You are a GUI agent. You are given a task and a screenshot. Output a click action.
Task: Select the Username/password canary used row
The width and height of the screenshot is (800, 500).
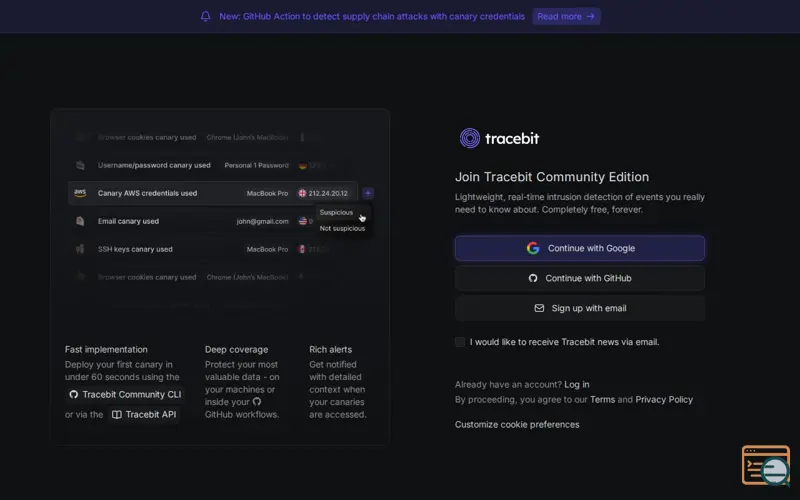point(213,165)
